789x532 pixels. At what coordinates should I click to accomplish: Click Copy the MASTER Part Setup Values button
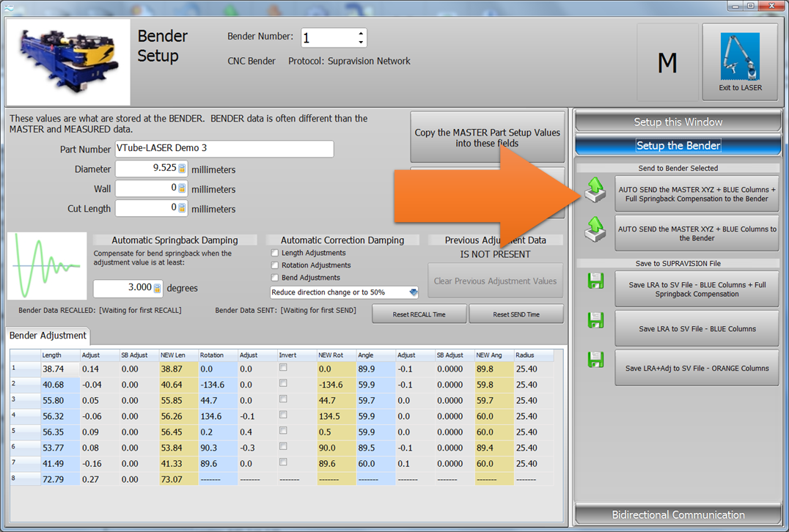(x=487, y=138)
